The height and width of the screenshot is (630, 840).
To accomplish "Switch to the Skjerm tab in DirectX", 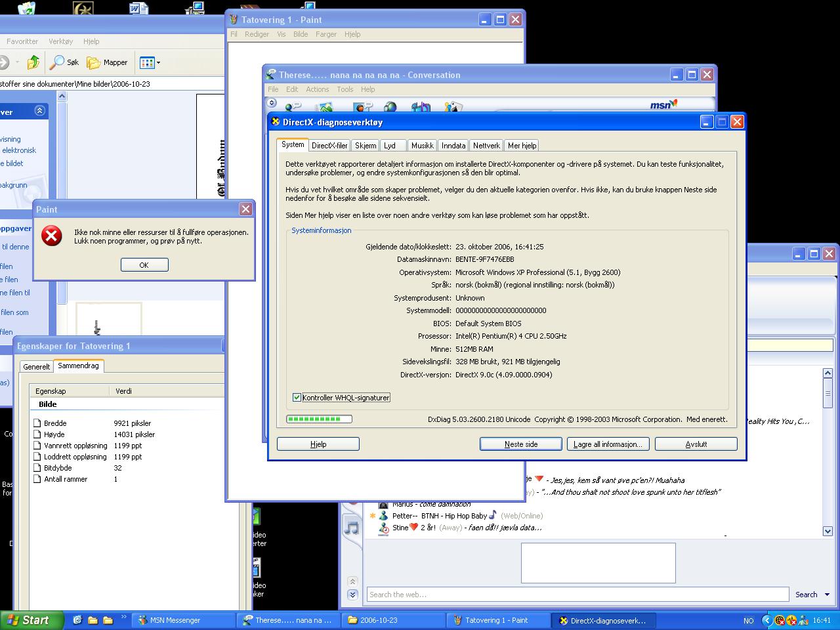I will click(x=366, y=146).
